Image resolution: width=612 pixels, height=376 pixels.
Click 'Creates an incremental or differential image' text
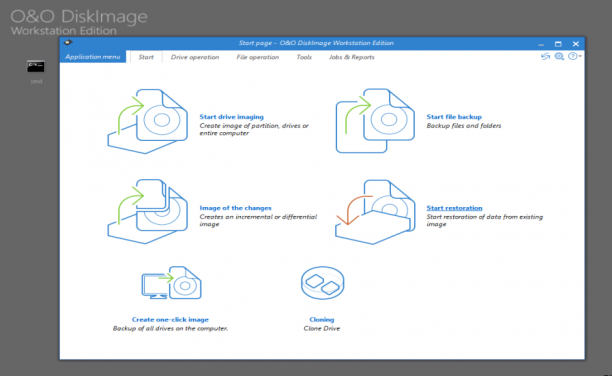point(258,220)
